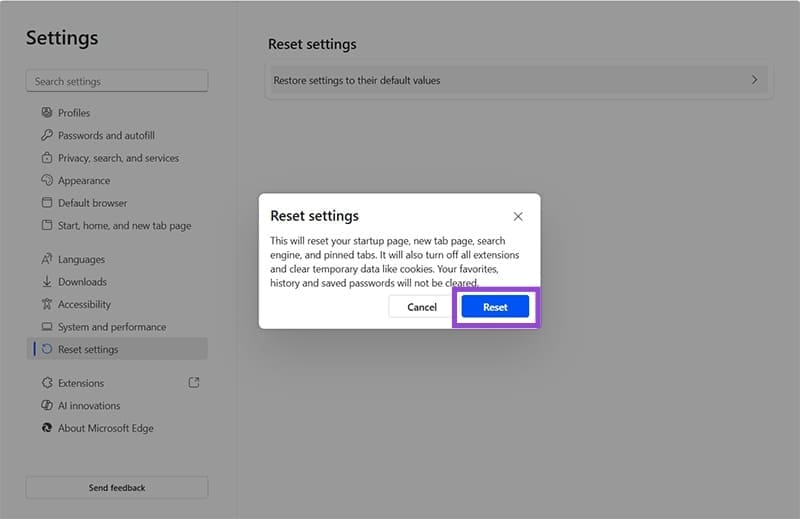Open Start, home, and new tab page

124,226
